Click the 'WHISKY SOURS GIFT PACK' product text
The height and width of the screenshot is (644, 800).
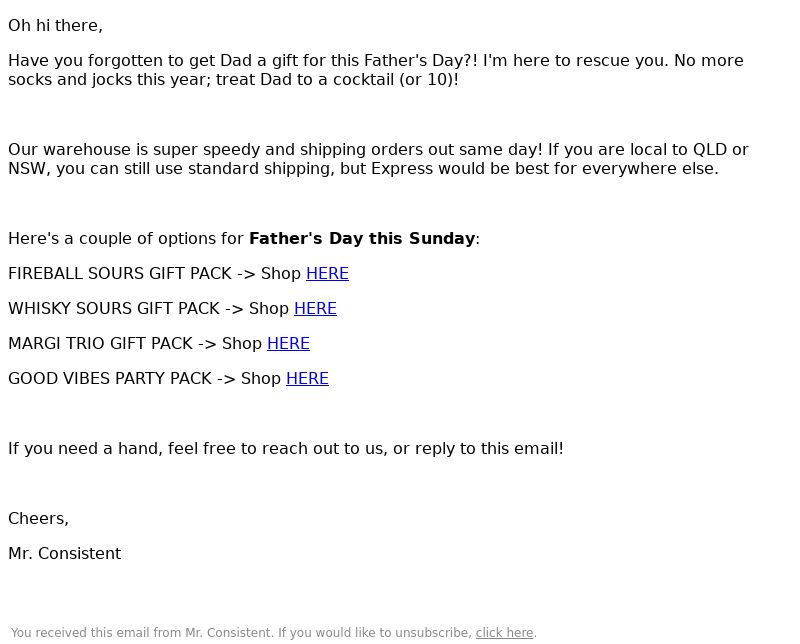pyautogui.click(x=114, y=309)
